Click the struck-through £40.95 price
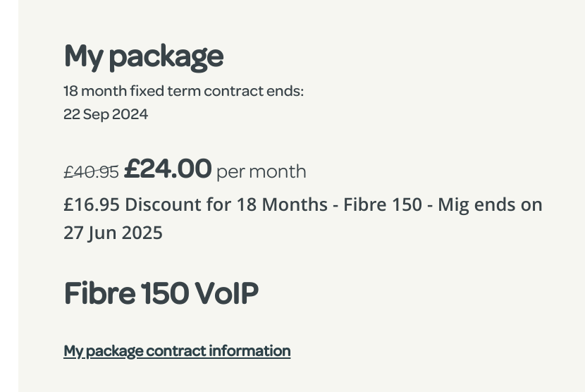585x392 pixels. point(91,171)
